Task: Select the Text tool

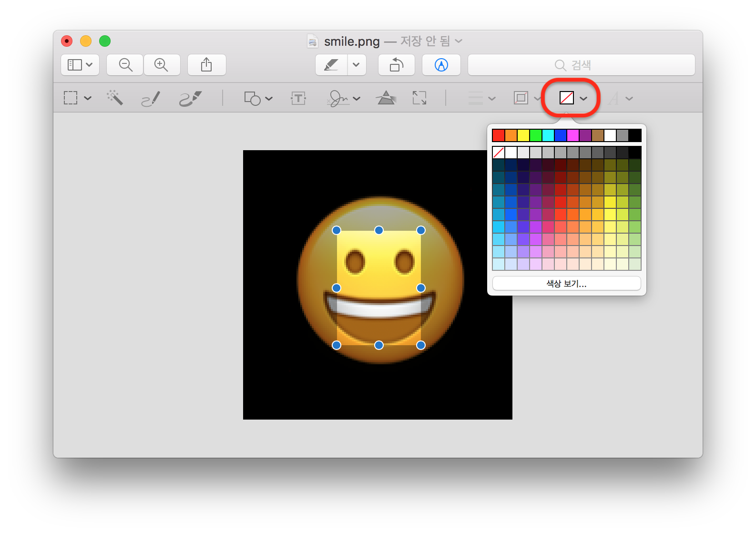Action: 298,98
